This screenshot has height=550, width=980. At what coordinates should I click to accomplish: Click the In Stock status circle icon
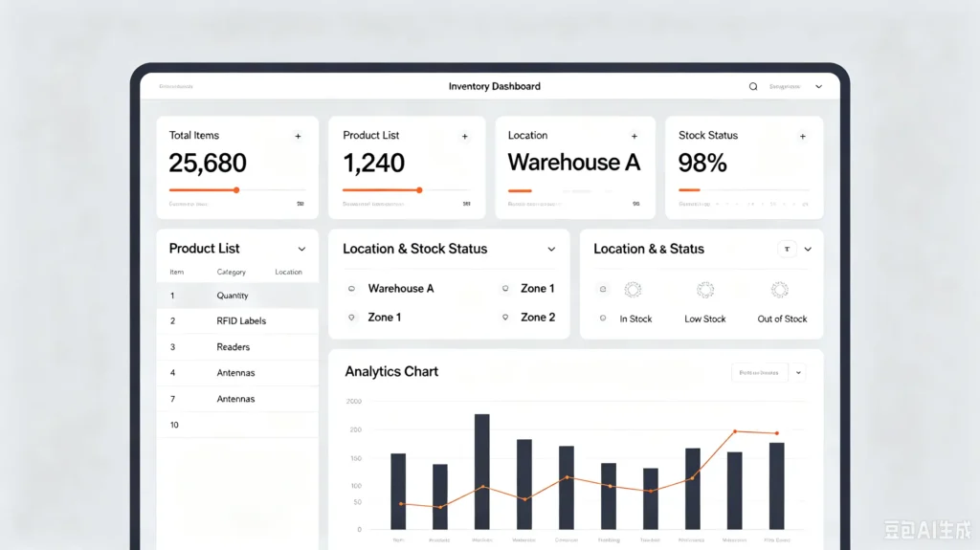click(x=634, y=290)
